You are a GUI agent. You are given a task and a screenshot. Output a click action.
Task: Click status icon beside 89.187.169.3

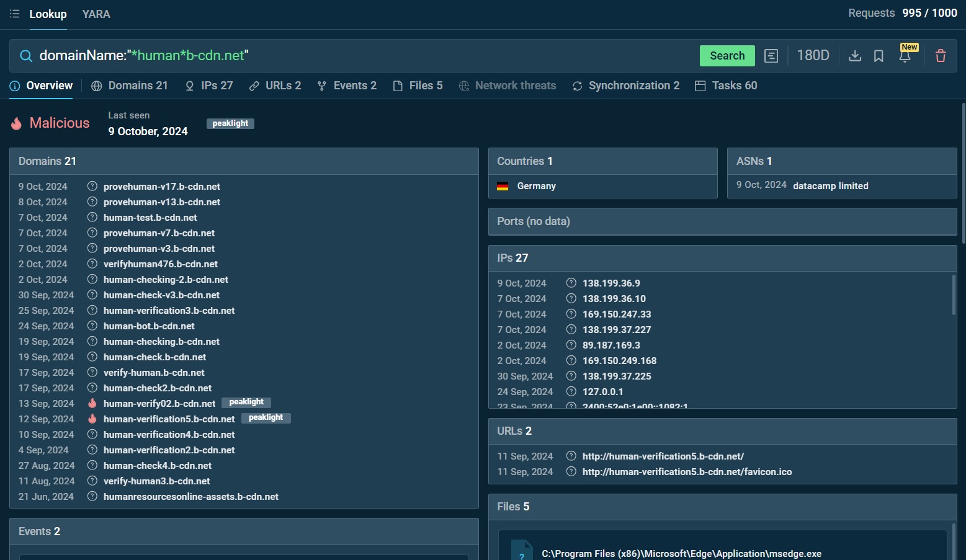click(x=571, y=345)
